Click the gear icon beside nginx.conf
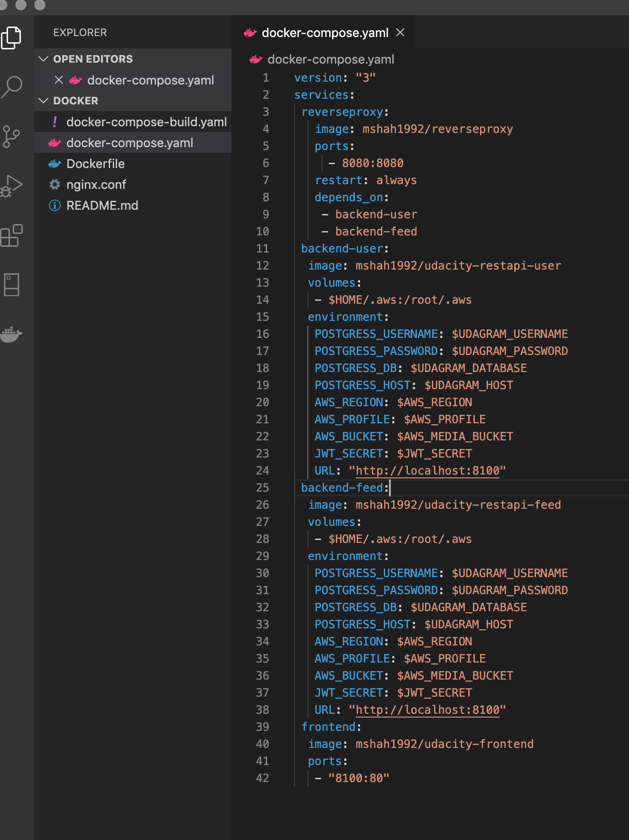629x840 pixels. pos(55,185)
